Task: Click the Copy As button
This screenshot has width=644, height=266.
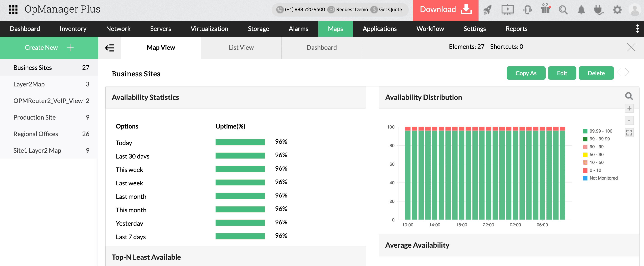Action: [x=526, y=73]
